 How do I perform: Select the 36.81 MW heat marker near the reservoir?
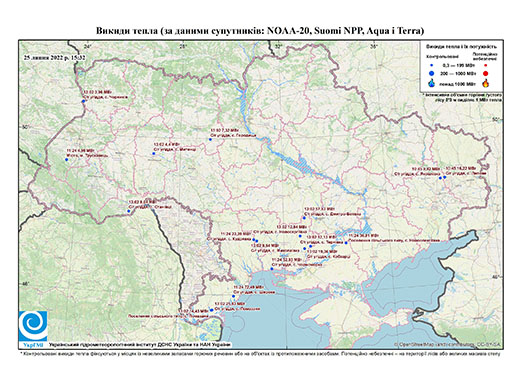(x=346, y=243)
